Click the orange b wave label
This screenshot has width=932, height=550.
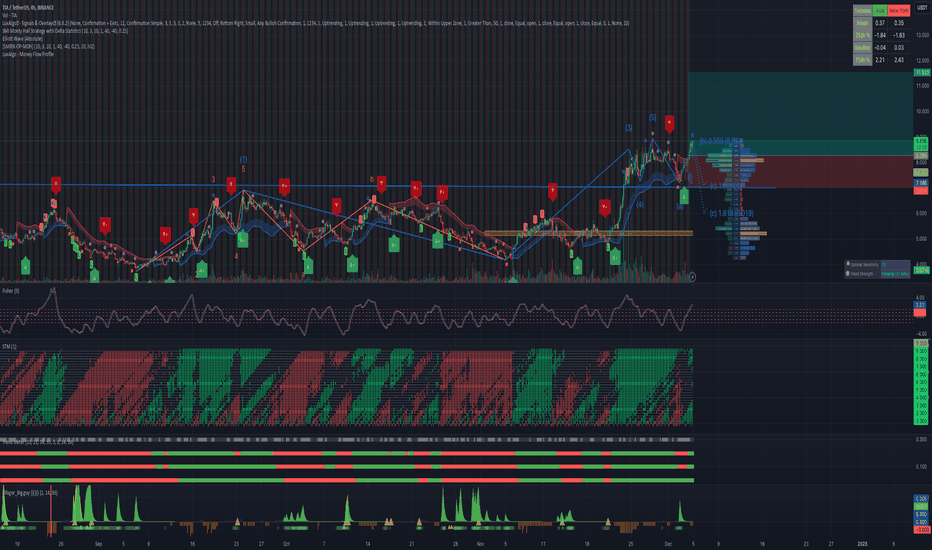point(372,179)
